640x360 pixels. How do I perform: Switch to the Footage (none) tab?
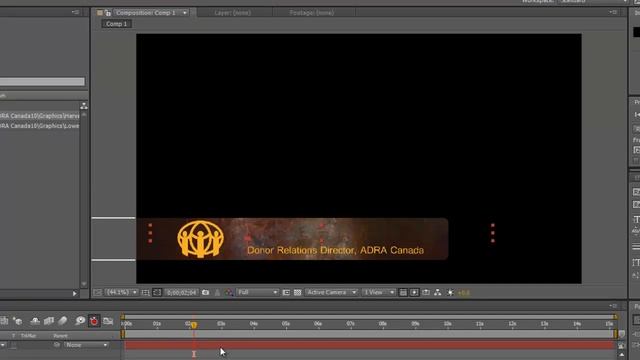tap(311, 13)
